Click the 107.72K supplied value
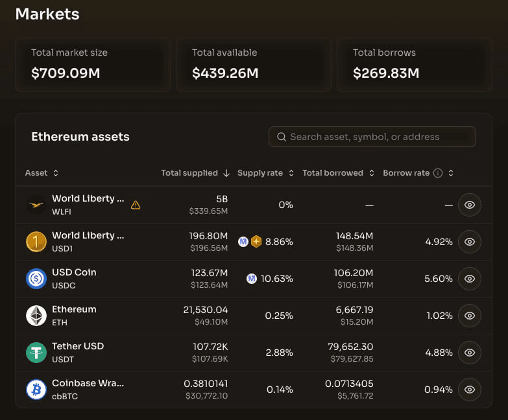The width and height of the screenshot is (508, 420). pyautogui.click(x=210, y=347)
